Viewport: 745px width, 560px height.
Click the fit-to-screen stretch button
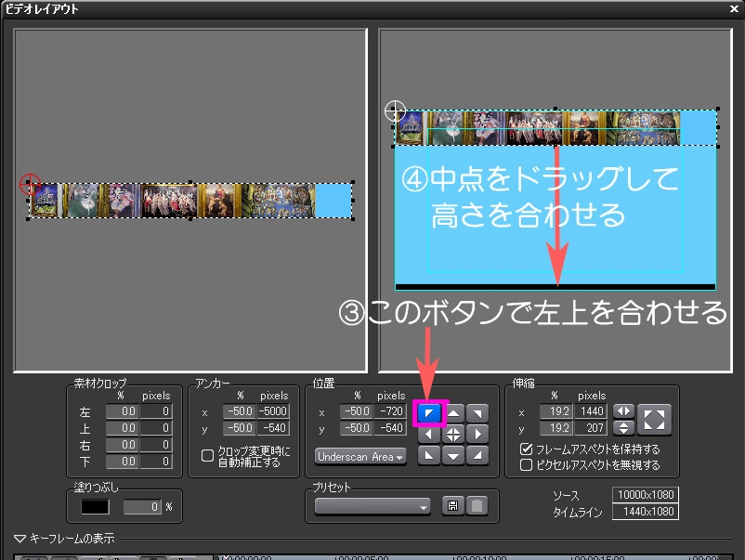[654, 419]
